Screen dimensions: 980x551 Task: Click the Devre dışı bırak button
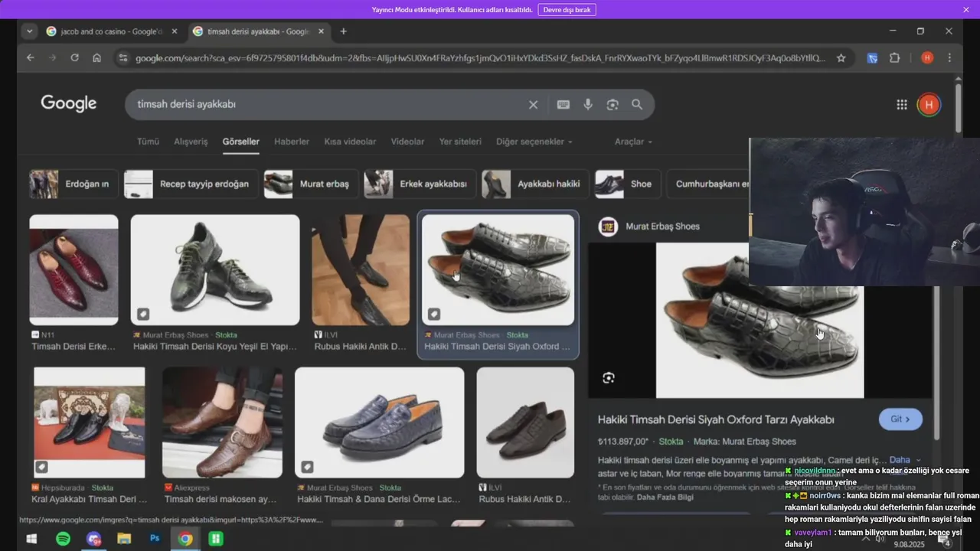[x=567, y=10]
